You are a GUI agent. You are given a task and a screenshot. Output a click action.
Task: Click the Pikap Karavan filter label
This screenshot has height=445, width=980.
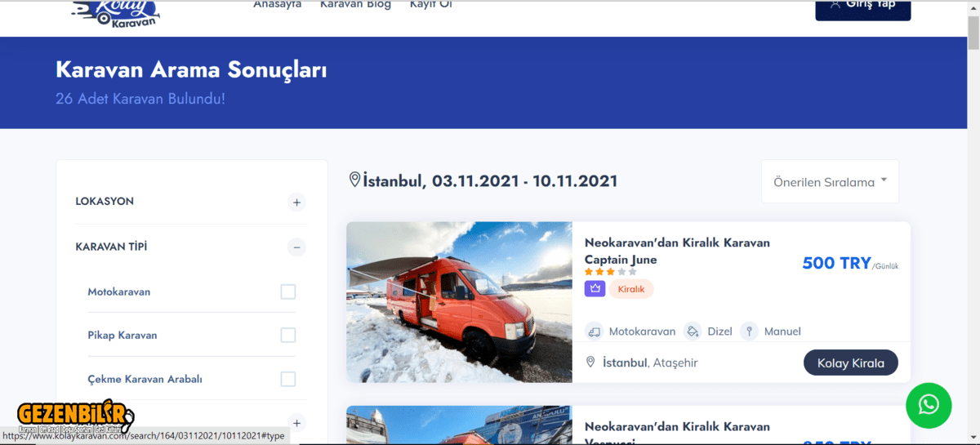pyautogui.click(x=122, y=335)
